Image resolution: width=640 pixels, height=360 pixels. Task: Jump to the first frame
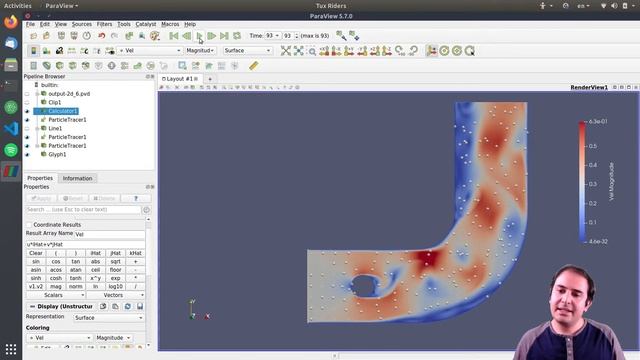[173, 36]
